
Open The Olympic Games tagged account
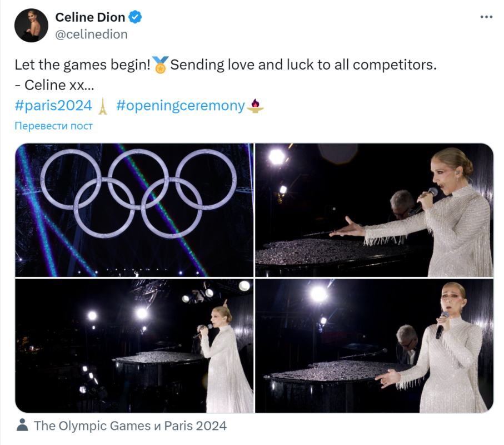click(x=92, y=426)
